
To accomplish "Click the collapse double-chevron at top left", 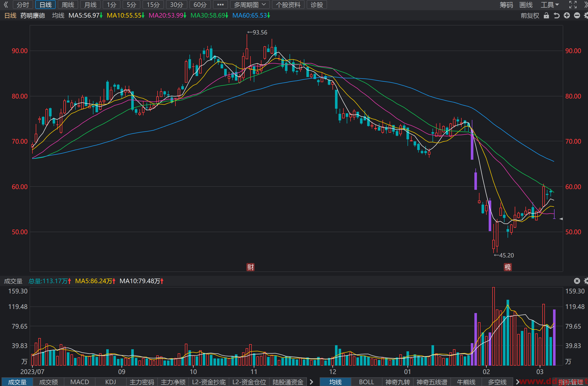I will click(6, 5).
